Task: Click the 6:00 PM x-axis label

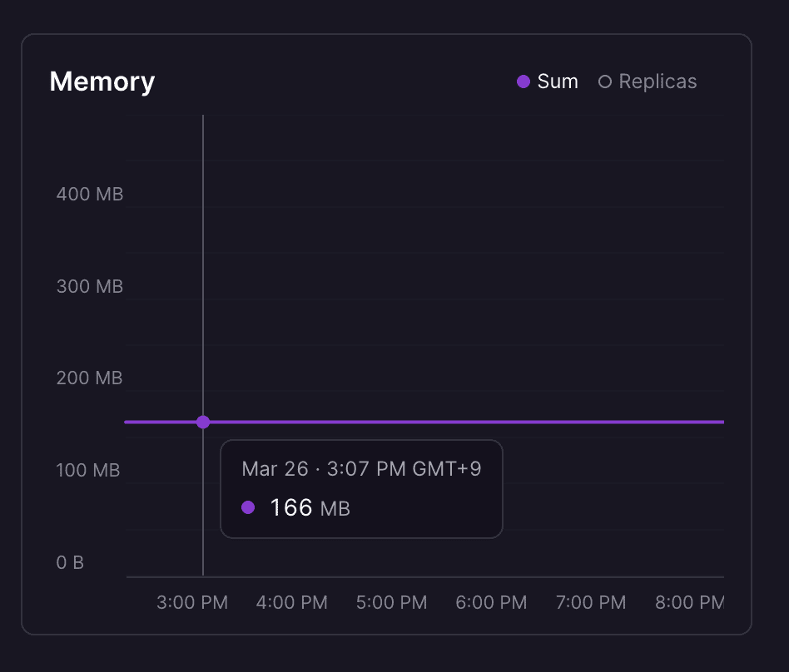Action: point(492,603)
